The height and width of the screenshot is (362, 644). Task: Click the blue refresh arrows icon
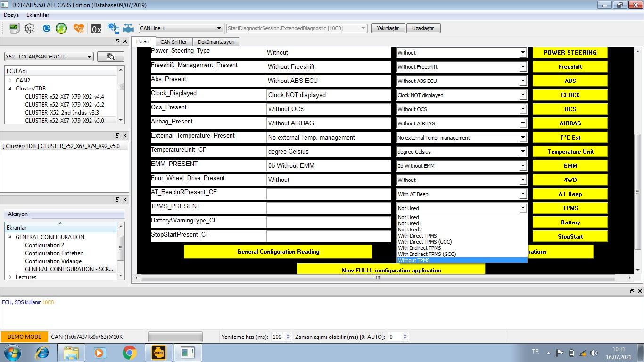coord(46,28)
